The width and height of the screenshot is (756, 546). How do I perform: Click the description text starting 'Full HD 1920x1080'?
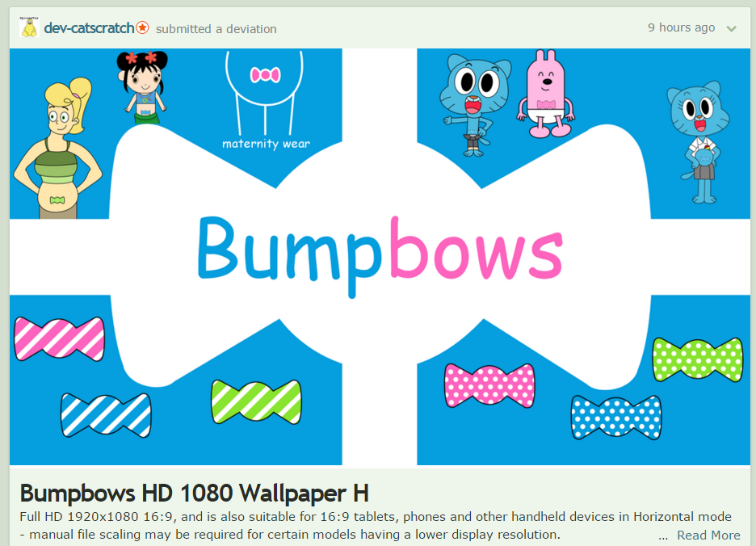pyautogui.click(x=376, y=526)
